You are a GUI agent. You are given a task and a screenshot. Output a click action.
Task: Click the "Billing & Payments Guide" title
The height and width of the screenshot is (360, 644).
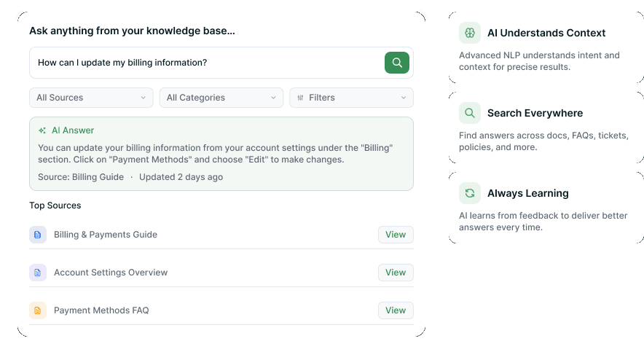tap(106, 235)
